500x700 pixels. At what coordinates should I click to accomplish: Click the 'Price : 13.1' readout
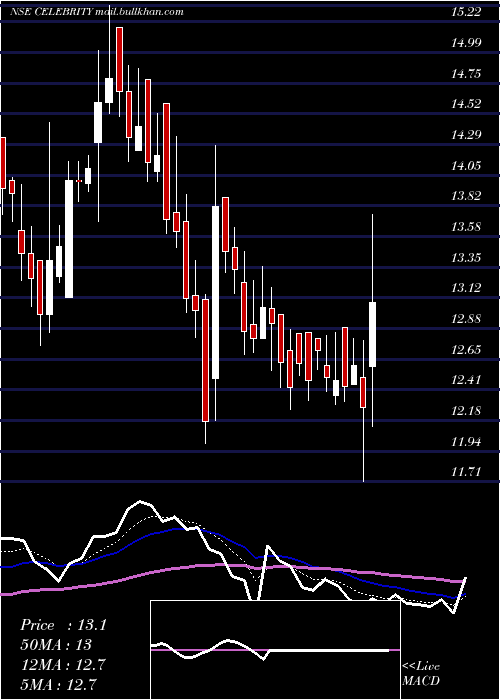63,625
